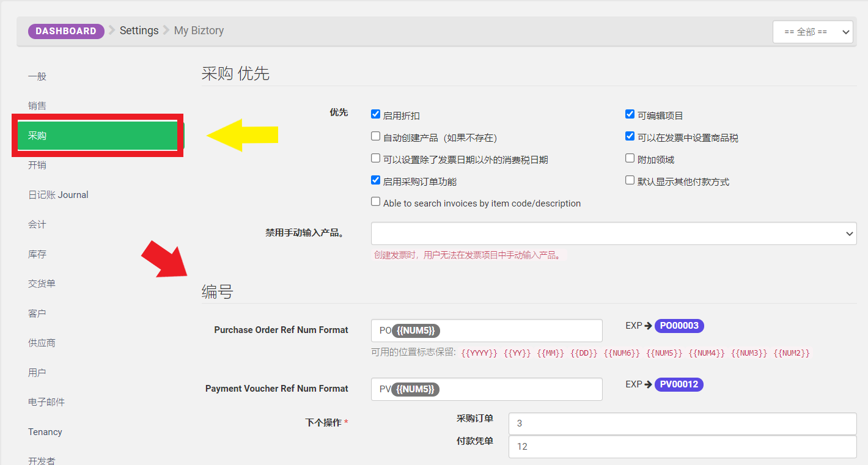The image size is (868, 465).
Task: Click Purchase Order Ref Num Format field
Action: tap(487, 331)
